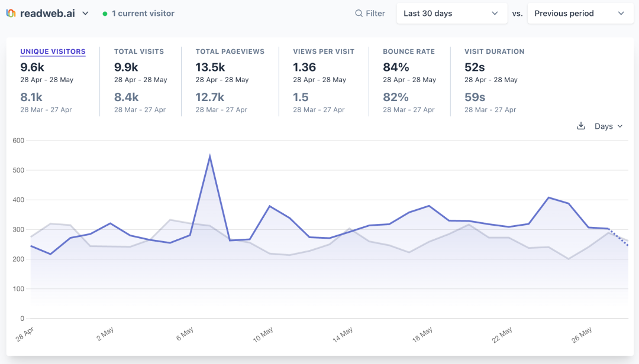Click the 9.9k total visits value

click(x=126, y=67)
